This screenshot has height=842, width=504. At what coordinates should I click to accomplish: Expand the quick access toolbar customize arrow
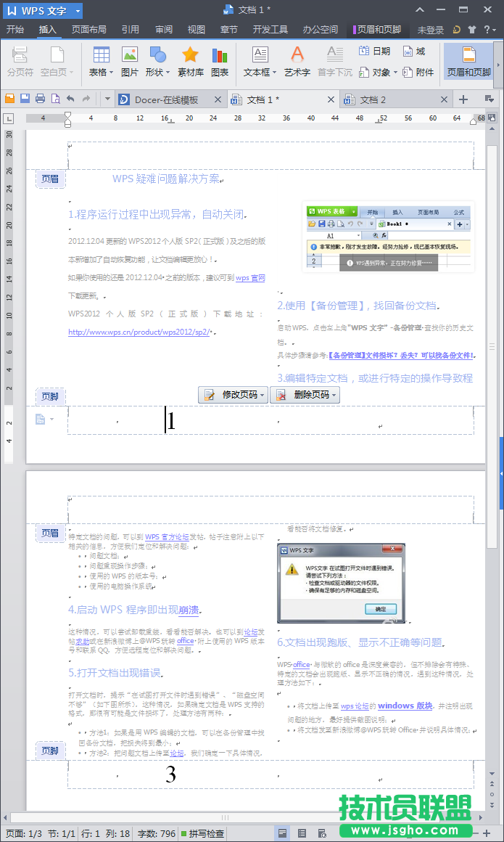pos(107,99)
